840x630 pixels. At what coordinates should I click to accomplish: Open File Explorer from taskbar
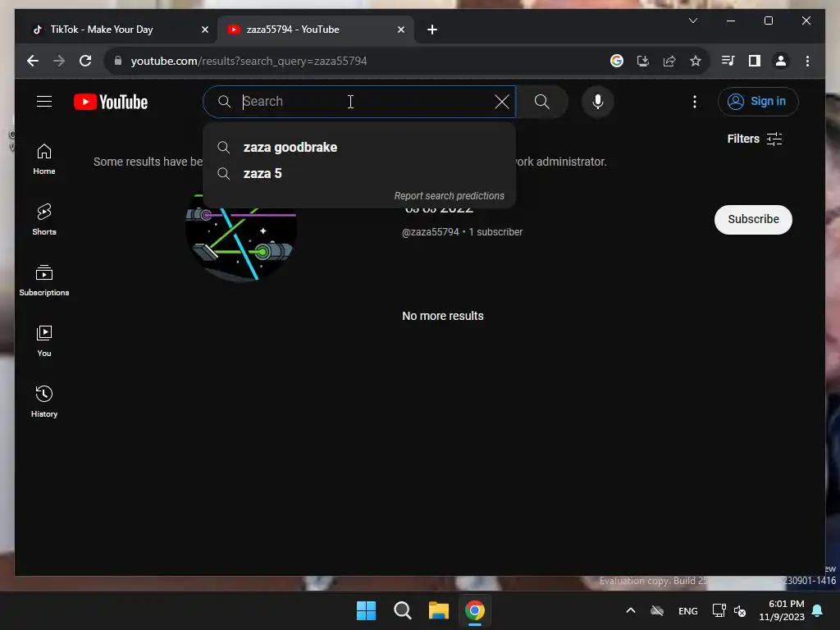(x=439, y=610)
